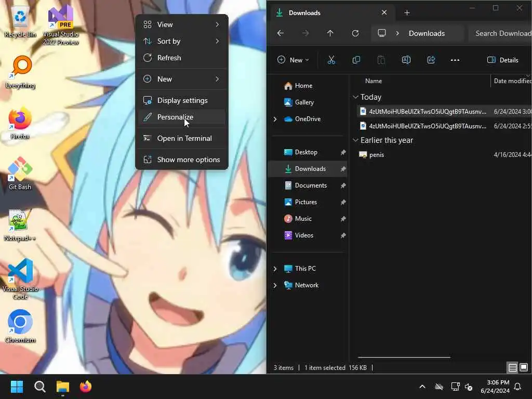Viewport: 532px width, 399px height.
Task: Open Music in the navigation pane
Action: [308, 219]
